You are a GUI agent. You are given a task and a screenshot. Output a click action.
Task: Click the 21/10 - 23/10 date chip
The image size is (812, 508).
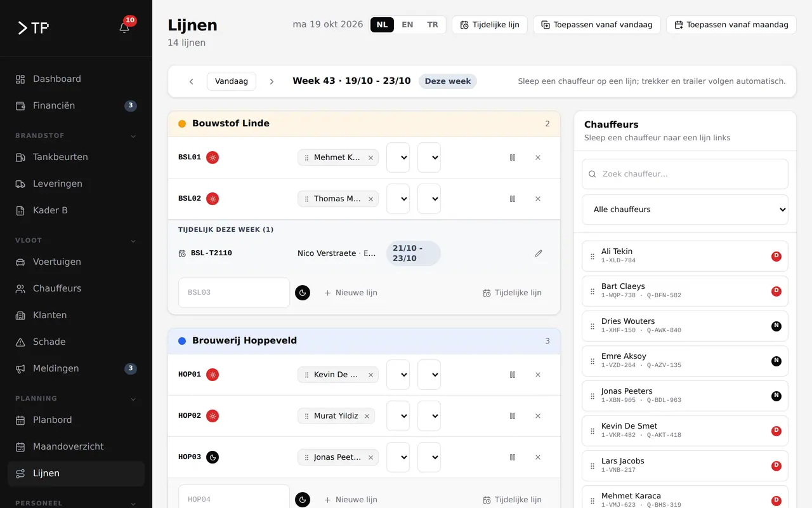coord(414,253)
